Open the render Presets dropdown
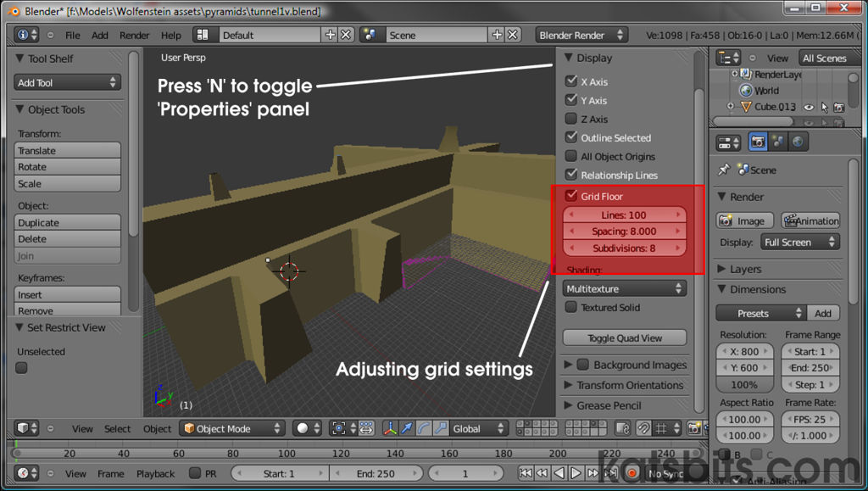 point(761,313)
